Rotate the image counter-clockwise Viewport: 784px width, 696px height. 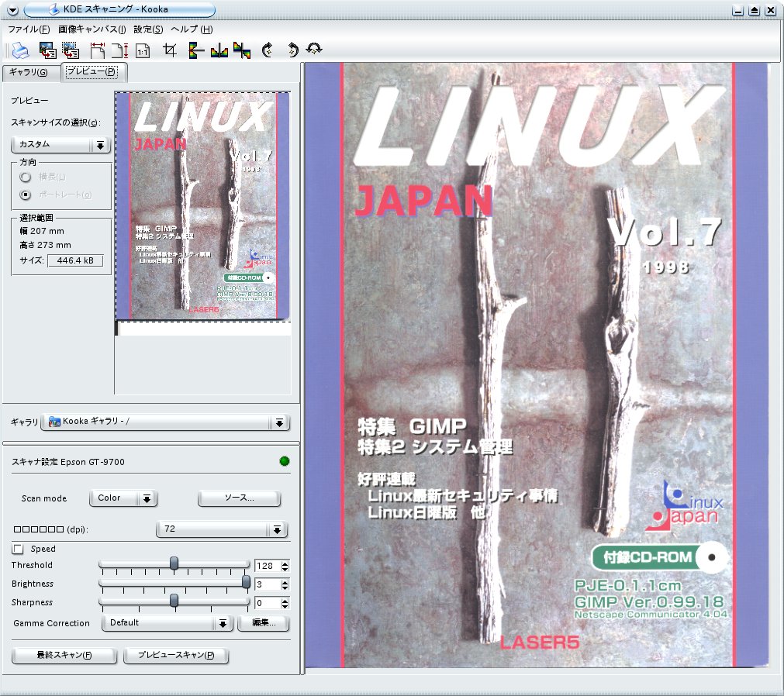click(293, 50)
